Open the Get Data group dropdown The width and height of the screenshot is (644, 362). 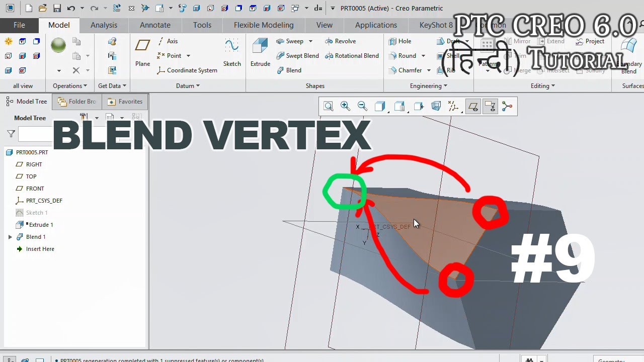(x=112, y=86)
